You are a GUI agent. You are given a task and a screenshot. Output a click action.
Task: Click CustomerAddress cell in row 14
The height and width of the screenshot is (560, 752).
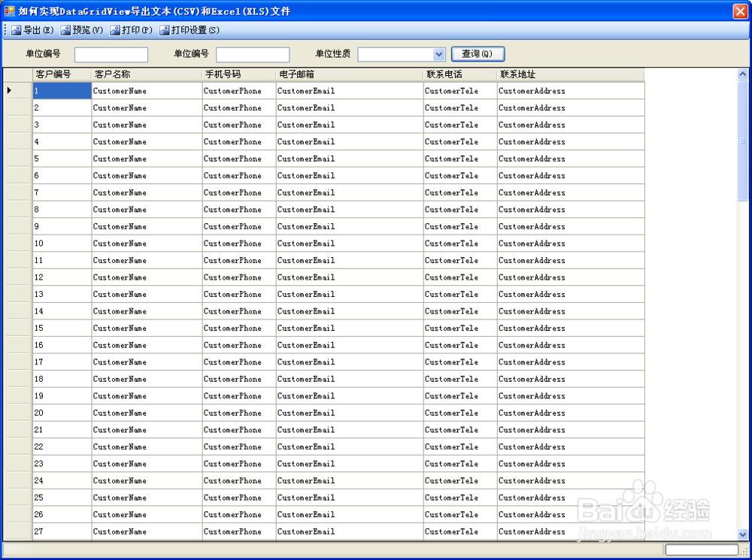click(x=571, y=311)
